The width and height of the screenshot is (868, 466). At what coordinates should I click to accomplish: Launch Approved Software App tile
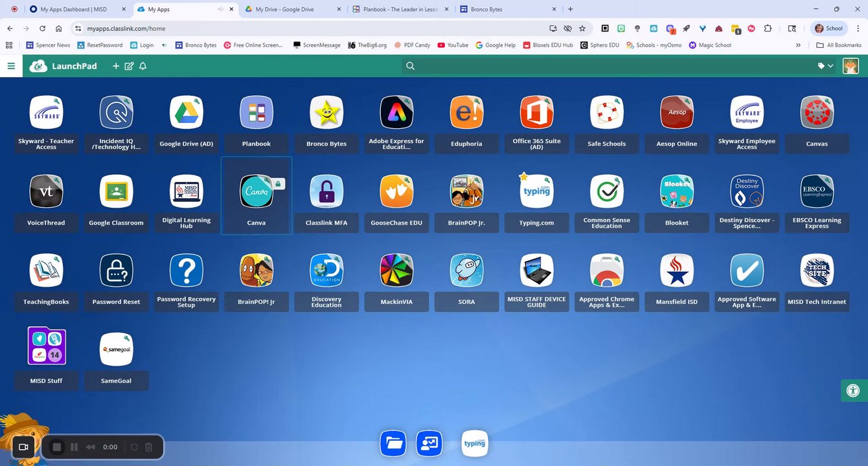point(747,271)
